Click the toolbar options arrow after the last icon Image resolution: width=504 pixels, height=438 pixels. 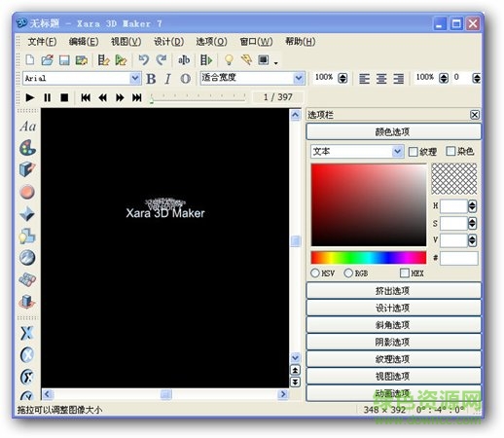(x=276, y=62)
